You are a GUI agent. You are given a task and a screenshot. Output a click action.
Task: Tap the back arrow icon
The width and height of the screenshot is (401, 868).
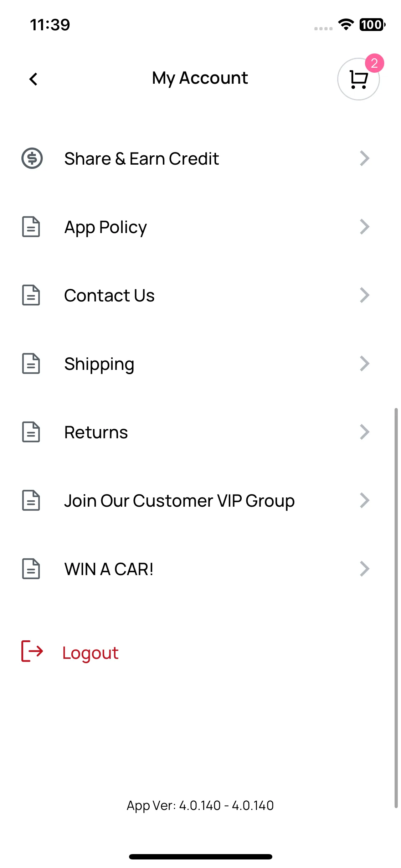tap(34, 79)
